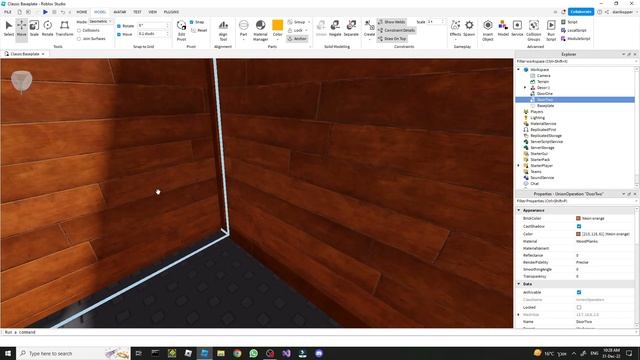Click the Separate solid modeling tool

point(351,28)
